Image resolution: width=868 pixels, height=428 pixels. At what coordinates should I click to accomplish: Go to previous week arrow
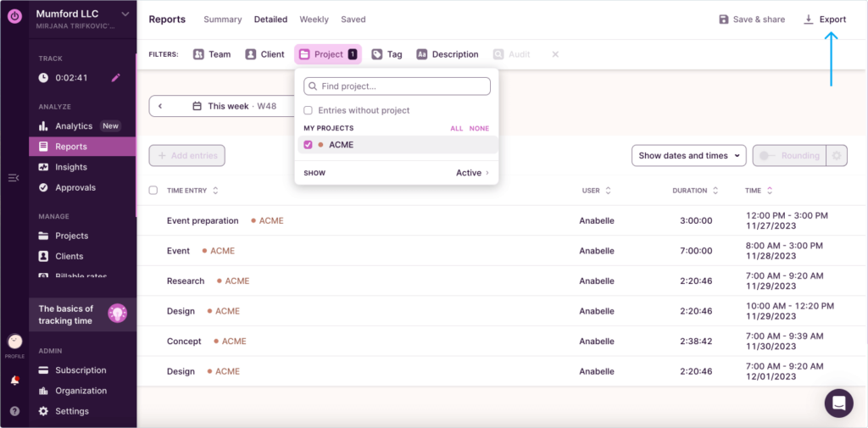(x=160, y=106)
